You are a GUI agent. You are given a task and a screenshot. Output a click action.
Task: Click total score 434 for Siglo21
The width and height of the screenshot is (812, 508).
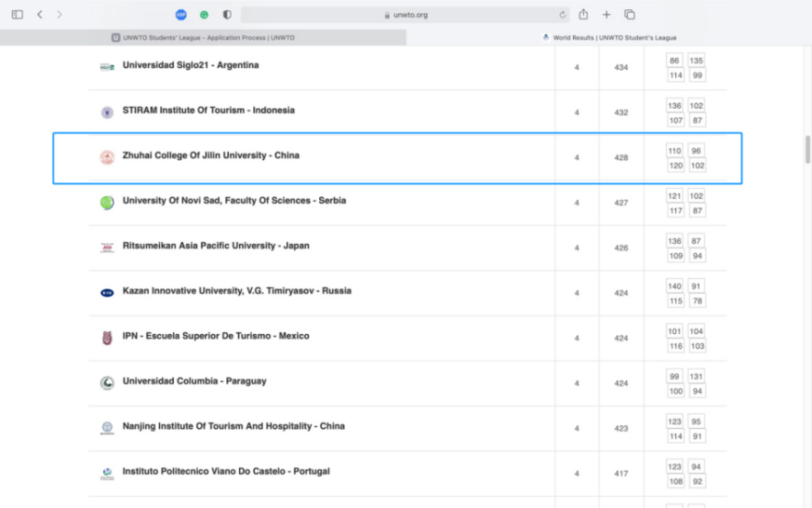pyautogui.click(x=621, y=67)
